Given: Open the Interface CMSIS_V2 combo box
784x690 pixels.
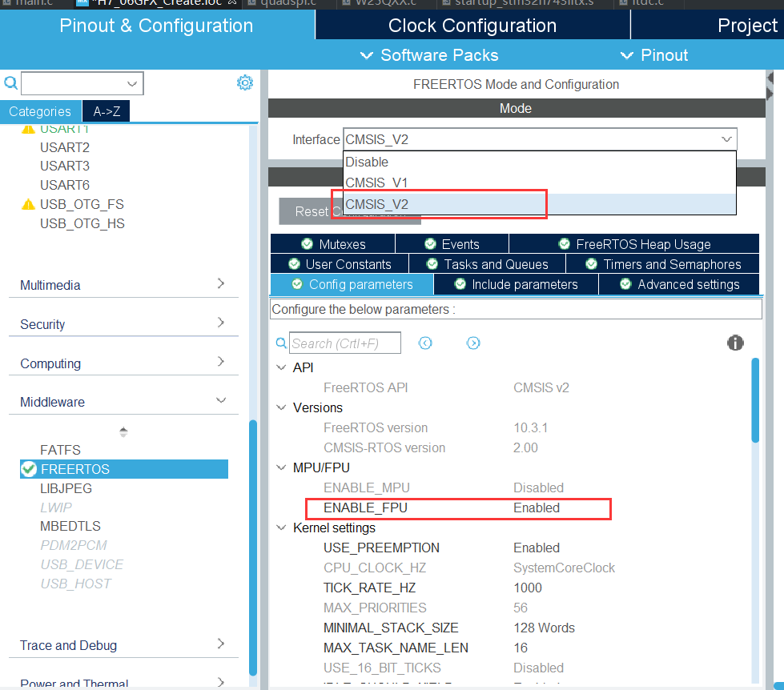Looking at the screenshot, I should [540, 139].
